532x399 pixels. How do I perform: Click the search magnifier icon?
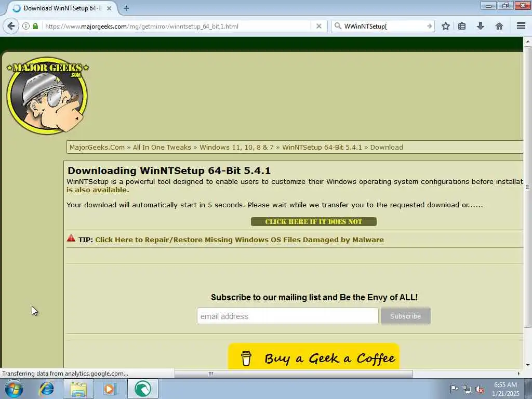pos(338,26)
